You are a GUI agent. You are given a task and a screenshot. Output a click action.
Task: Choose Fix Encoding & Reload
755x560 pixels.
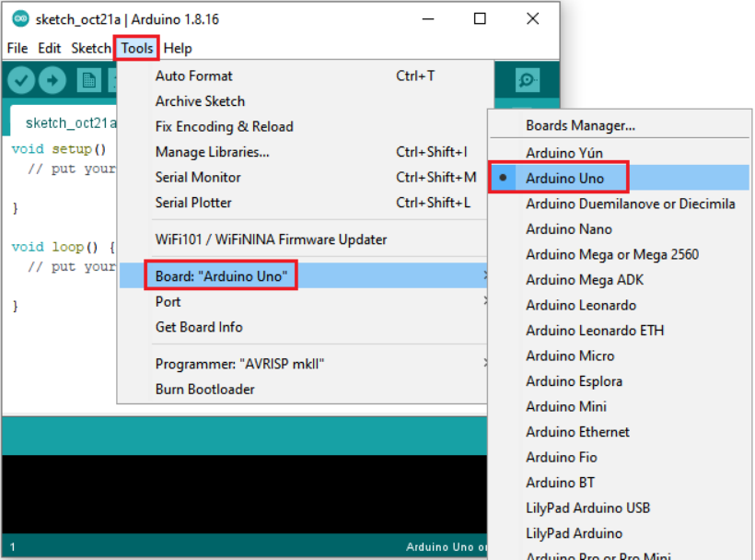306,126
